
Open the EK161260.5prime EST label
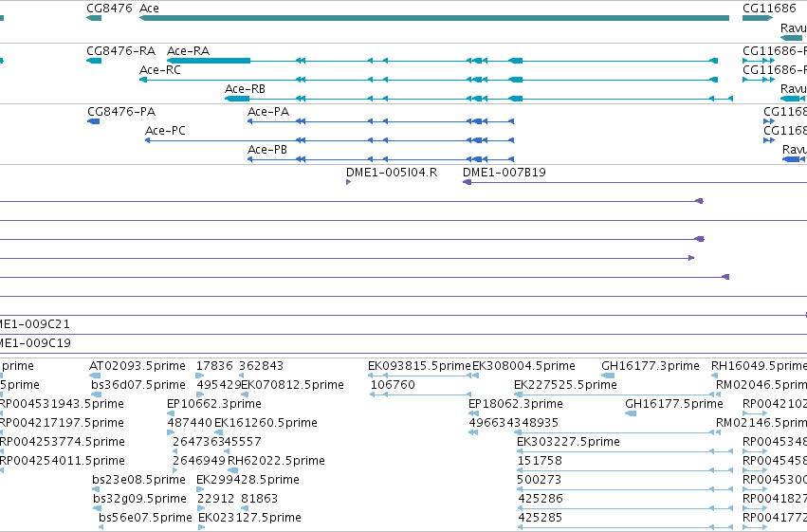tap(266, 423)
